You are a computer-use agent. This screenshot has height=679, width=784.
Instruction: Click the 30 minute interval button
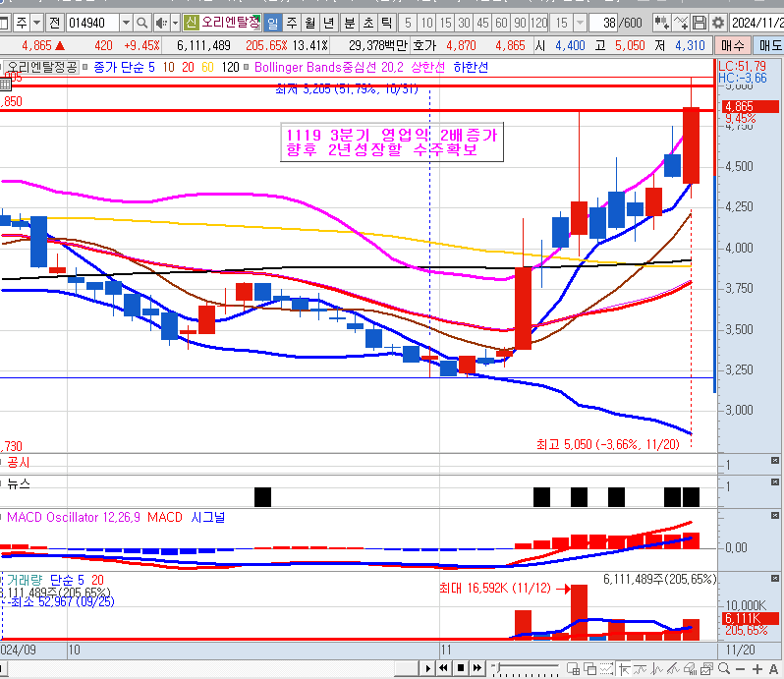(463, 23)
